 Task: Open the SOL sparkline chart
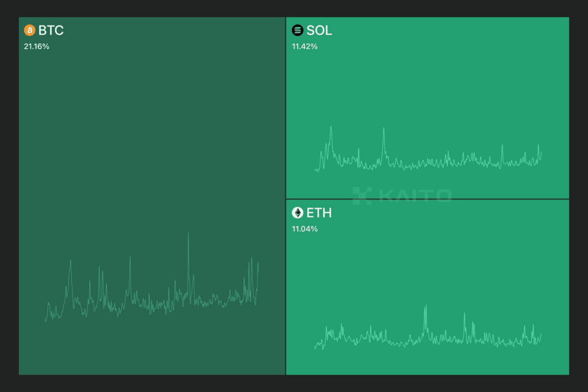(428, 148)
